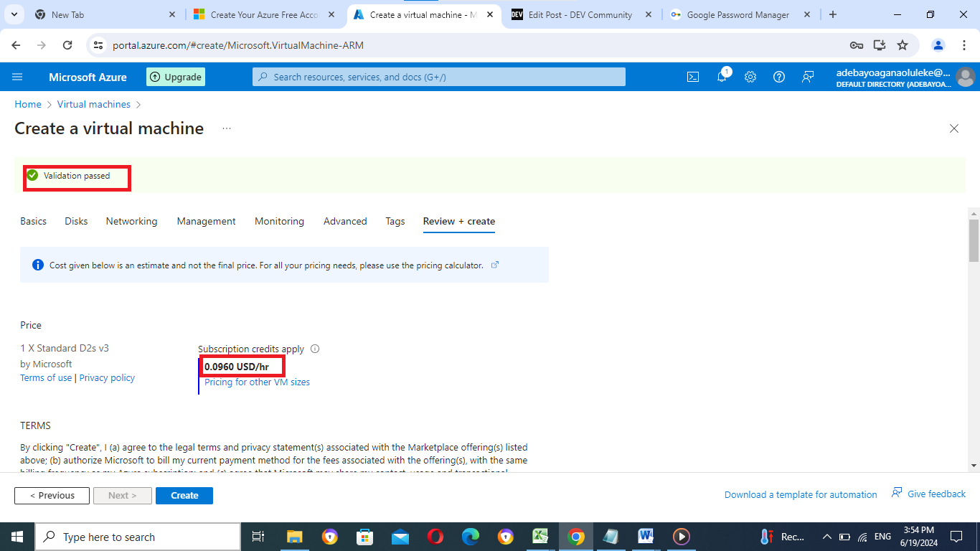The image size is (980, 551).
Task: Click the blue Create button
Action: [184, 495]
